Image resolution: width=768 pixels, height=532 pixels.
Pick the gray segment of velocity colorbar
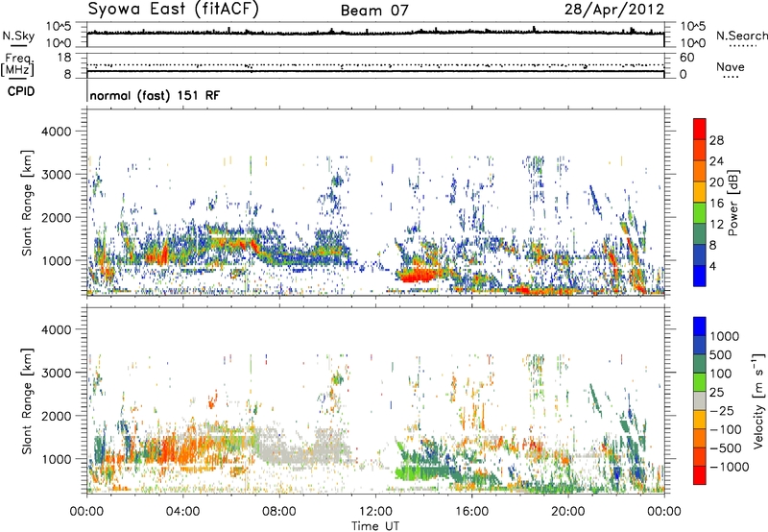click(x=700, y=401)
